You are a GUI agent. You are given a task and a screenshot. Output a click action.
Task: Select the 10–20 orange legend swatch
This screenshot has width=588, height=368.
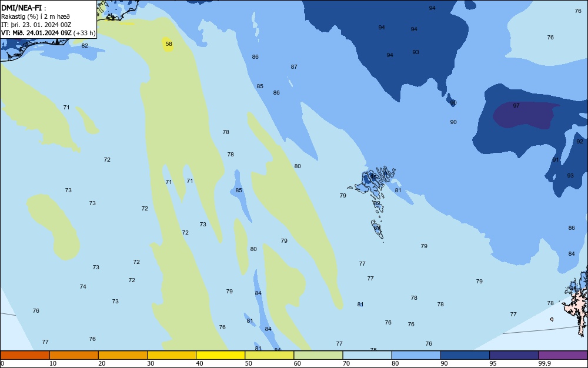(74, 355)
